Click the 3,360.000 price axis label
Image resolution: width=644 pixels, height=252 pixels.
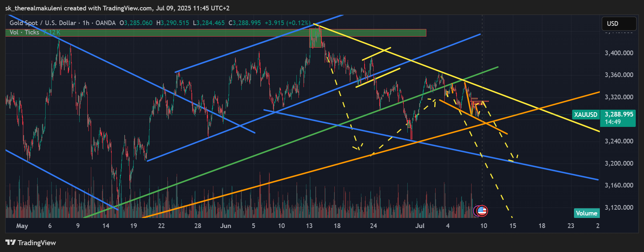pos(619,75)
